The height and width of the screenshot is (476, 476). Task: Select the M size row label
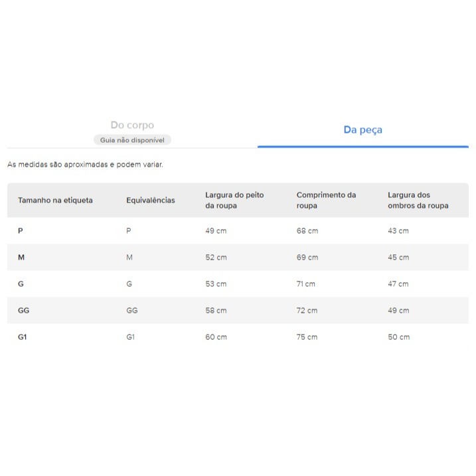pyautogui.click(x=21, y=258)
